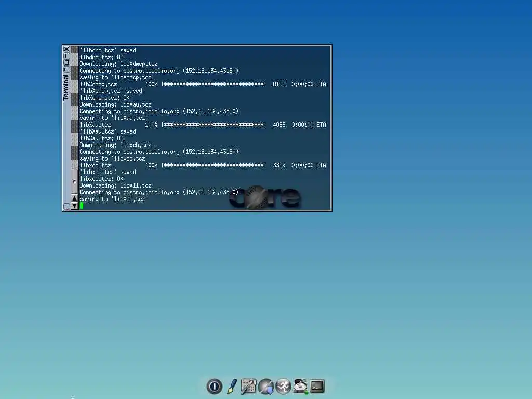The image size is (532, 399).
Task: Click the libXdmcp.tcz asterisk progress bar
Action: pyautogui.click(x=214, y=84)
